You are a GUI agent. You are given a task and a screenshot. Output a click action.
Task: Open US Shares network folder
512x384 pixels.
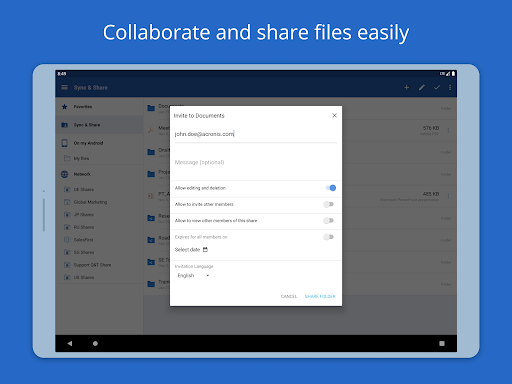pyautogui.click(x=100, y=277)
